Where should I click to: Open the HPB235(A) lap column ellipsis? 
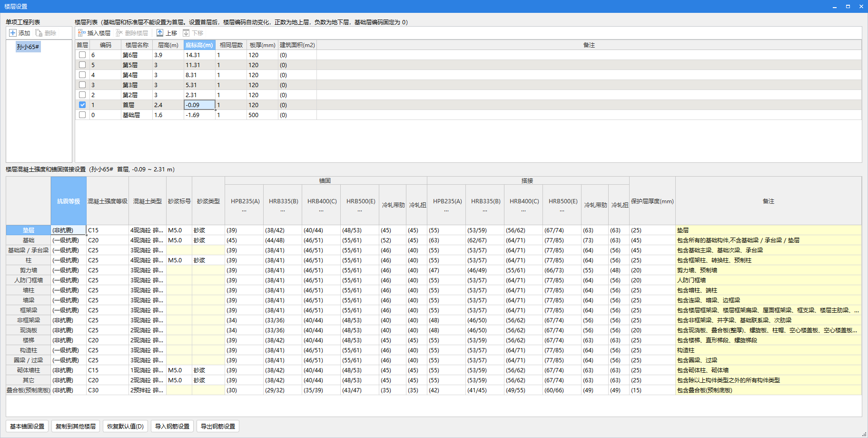point(446,210)
